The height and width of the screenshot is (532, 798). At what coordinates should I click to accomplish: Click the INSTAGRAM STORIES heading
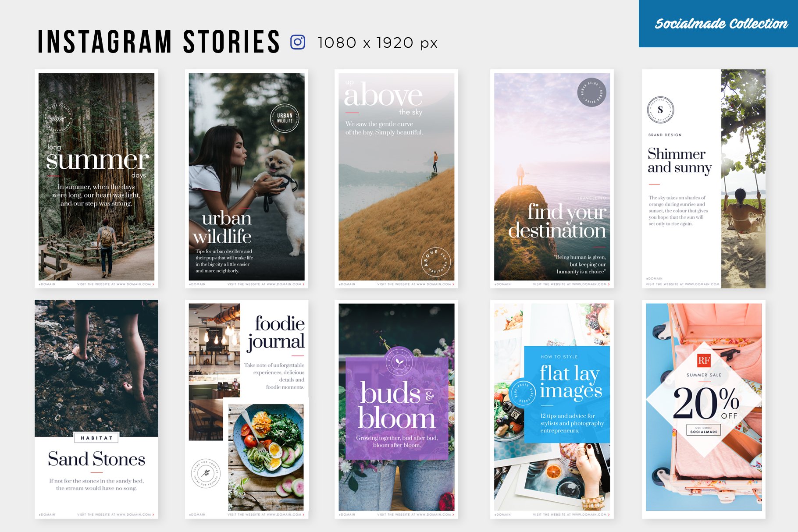[x=159, y=42]
